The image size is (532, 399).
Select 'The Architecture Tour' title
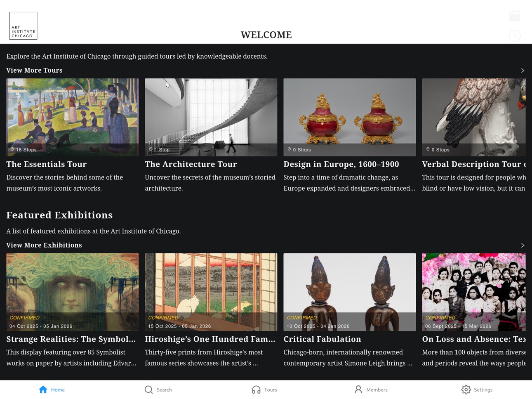pos(191,164)
